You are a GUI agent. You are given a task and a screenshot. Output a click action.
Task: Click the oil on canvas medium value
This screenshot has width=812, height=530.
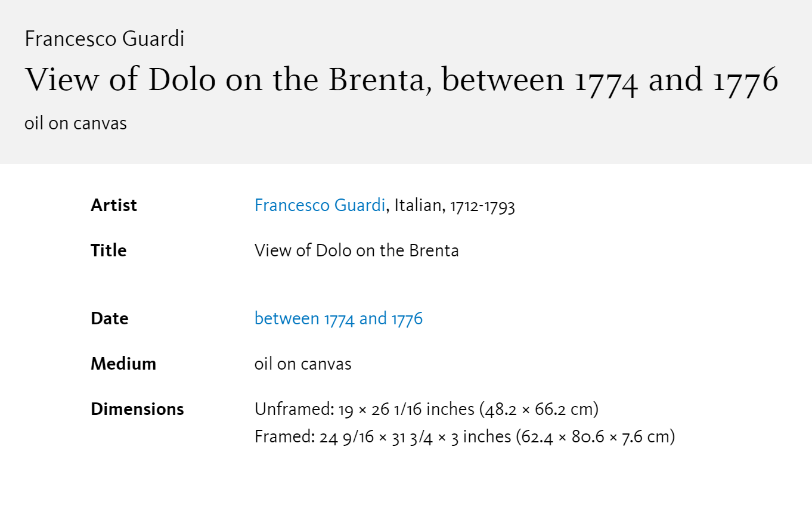[x=303, y=364]
